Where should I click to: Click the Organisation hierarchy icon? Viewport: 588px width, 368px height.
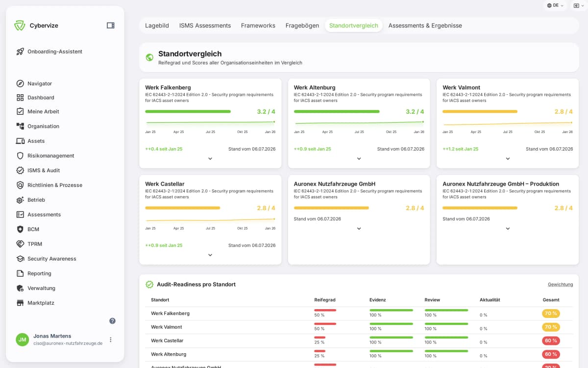20,126
